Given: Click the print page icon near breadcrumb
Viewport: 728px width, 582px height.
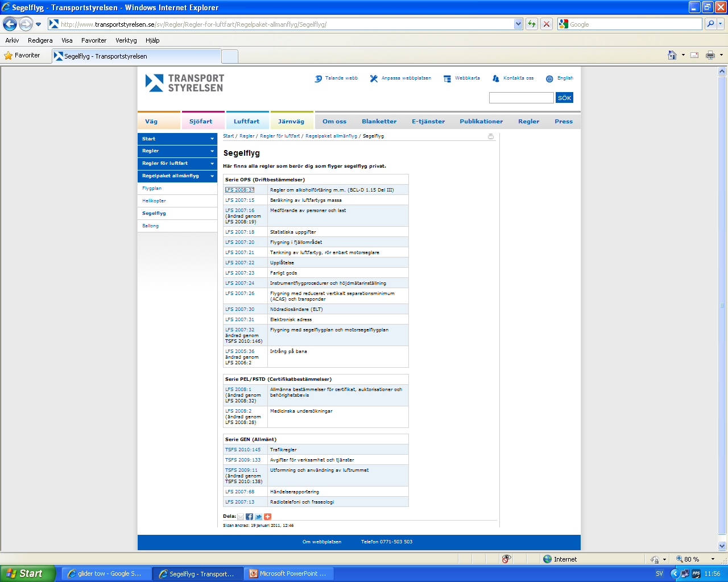Looking at the screenshot, I should click(491, 136).
